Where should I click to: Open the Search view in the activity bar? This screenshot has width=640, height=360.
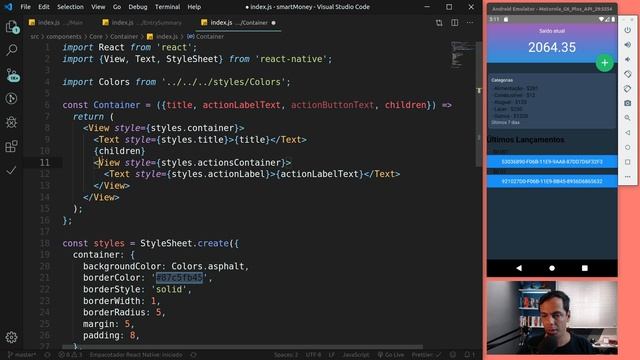click(11, 51)
